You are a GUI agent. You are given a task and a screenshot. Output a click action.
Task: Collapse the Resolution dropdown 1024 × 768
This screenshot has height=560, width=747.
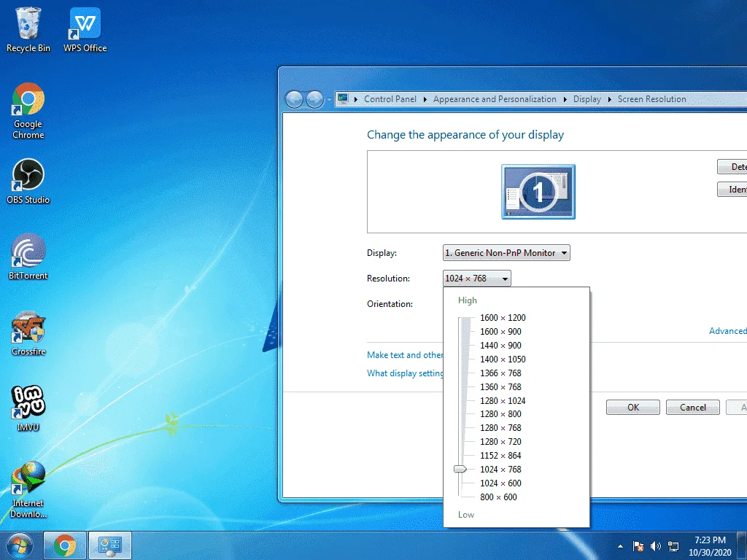pos(477,279)
